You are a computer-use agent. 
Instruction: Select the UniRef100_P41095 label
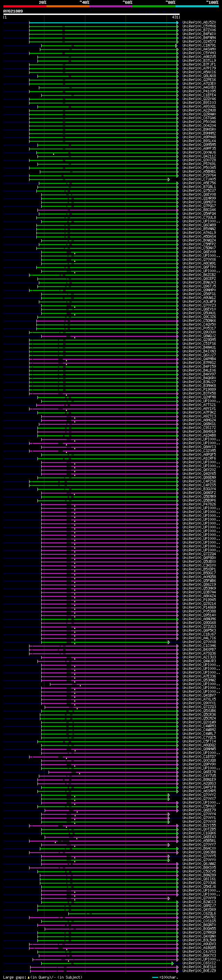pyautogui.click(x=199, y=91)
